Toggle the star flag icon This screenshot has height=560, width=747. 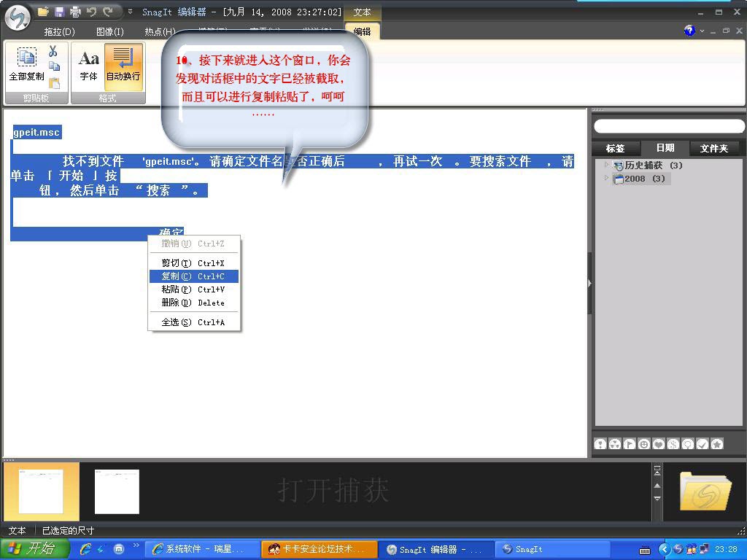(x=717, y=444)
